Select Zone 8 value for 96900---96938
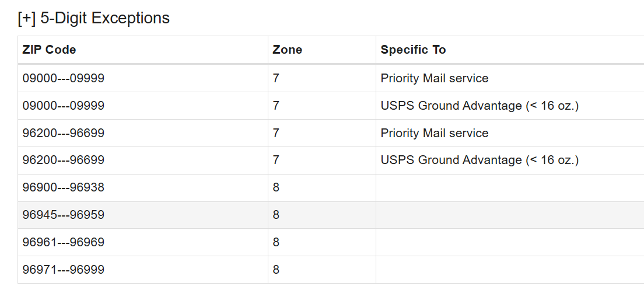 (x=276, y=187)
